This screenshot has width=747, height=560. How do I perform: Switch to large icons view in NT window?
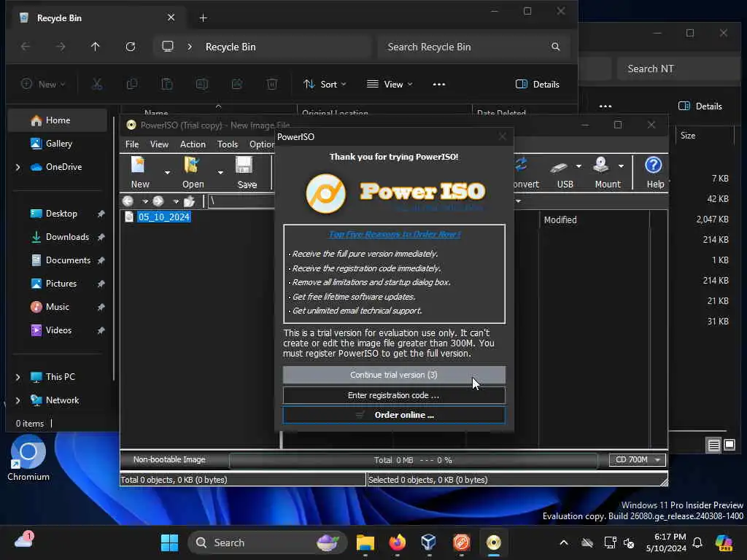click(x=729, y=445)
